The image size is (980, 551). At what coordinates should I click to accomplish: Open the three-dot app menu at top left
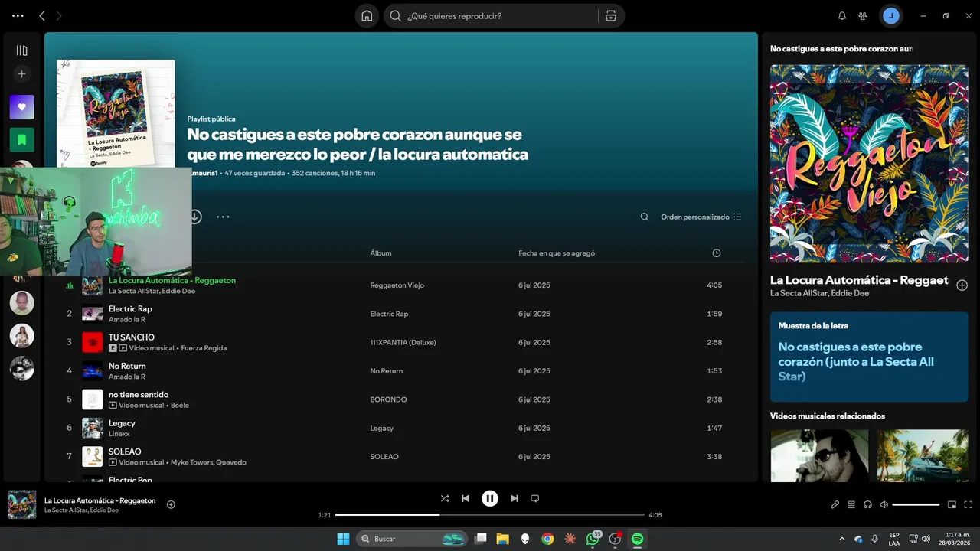(18, 15)
